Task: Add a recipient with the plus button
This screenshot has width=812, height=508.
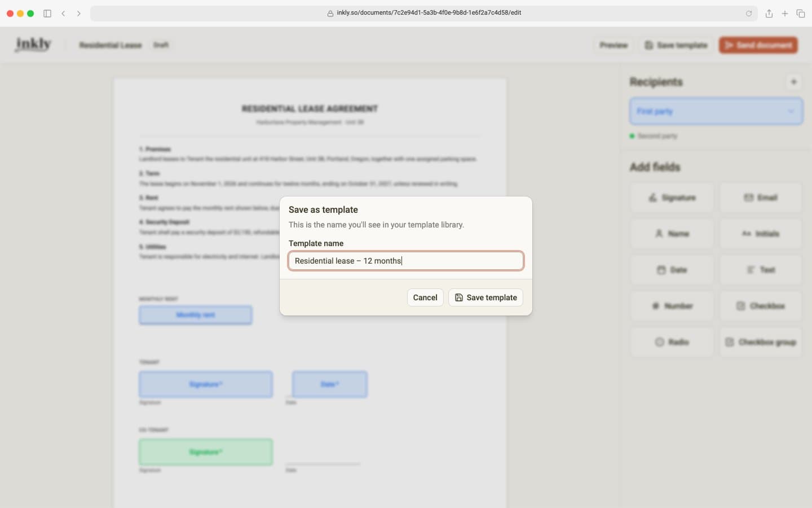Action: pos(793,82)
